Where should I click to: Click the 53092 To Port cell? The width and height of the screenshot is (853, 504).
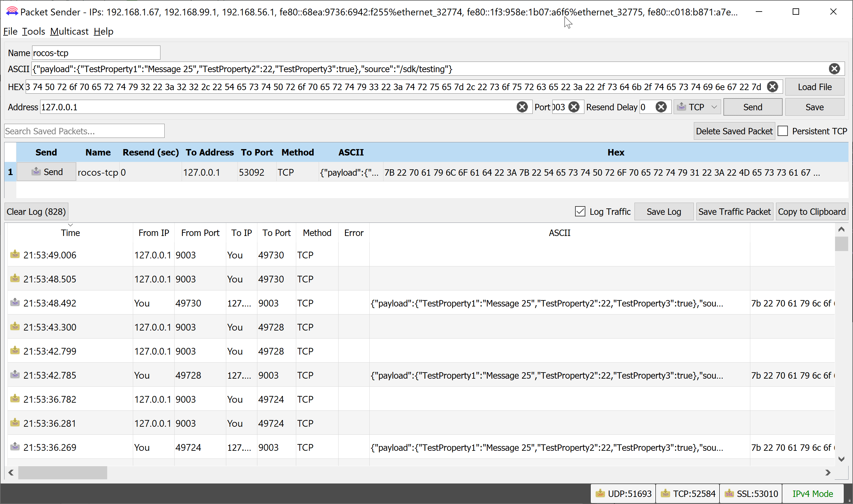257,172
